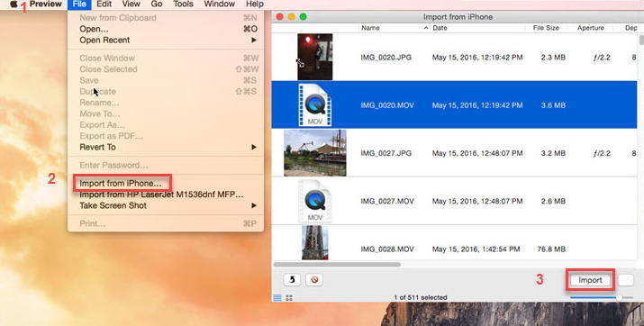Select the IMG_0020.MOV QuickTime file icon
Viewport: 644px width, 326px height.
point(315,105)
